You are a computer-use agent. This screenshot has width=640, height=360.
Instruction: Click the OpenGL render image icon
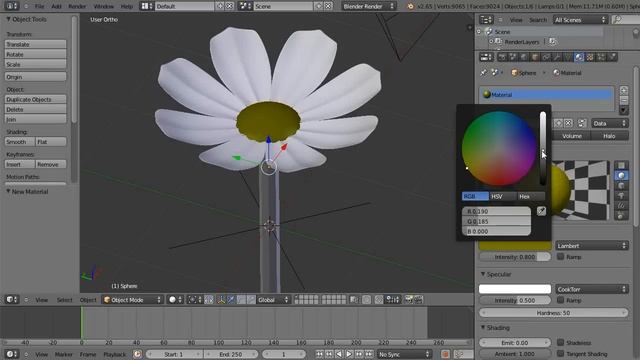coord(408,300)
